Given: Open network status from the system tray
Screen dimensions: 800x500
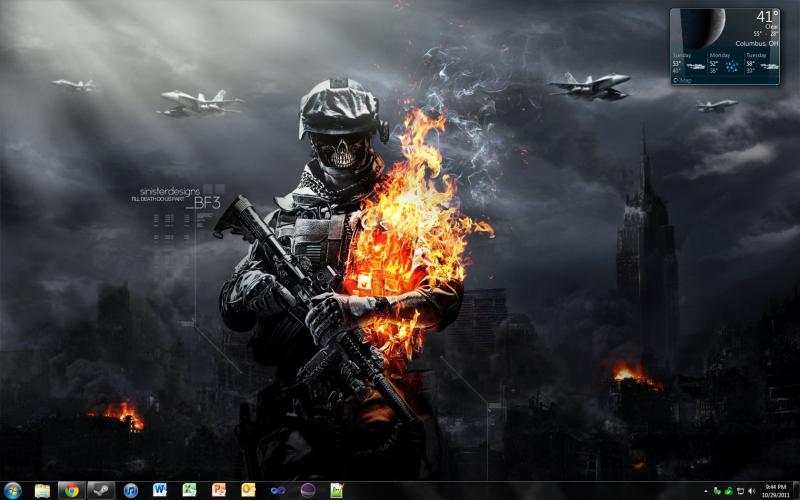Looking at the screenshot, I should coord(741,491).
